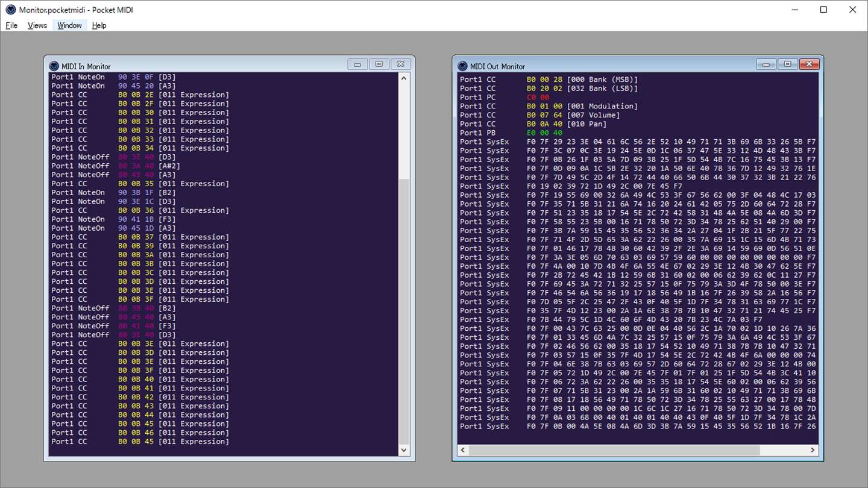Click the MIDI Out Monitor window icon
The width and height of the screenshot is (868, 488).
[x=462, y=66]
